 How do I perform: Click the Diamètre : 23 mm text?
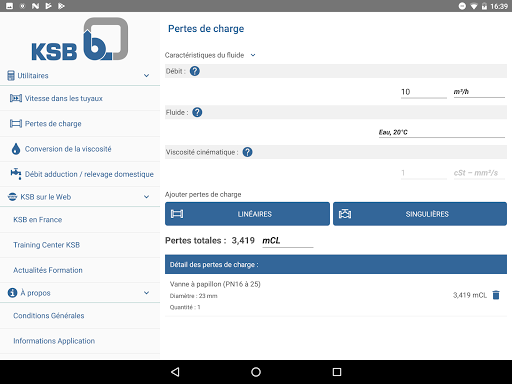pos(193,296)
